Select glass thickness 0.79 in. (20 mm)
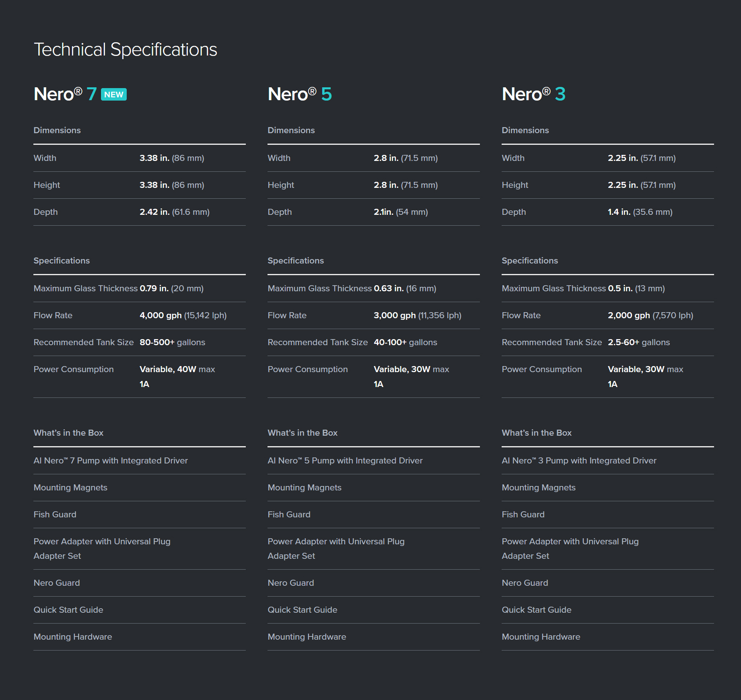The width and height of the screenshot is (741, 700). pos(172,288)
